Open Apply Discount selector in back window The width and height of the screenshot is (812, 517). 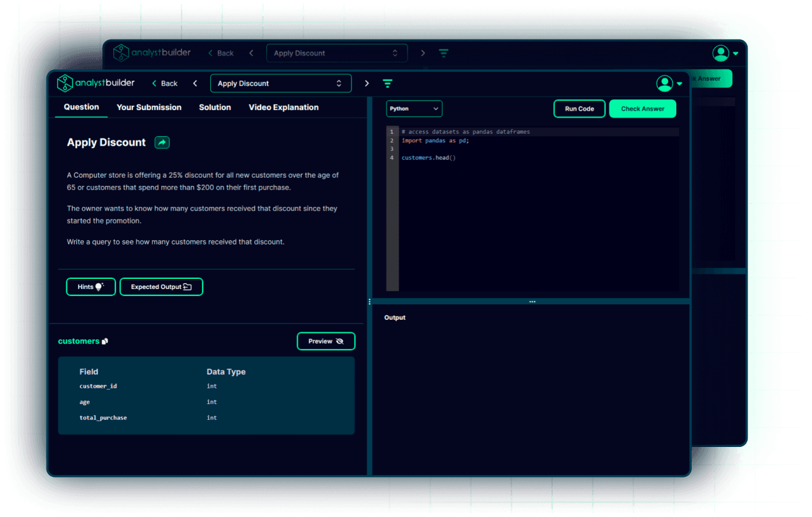[x=337, y=53]
